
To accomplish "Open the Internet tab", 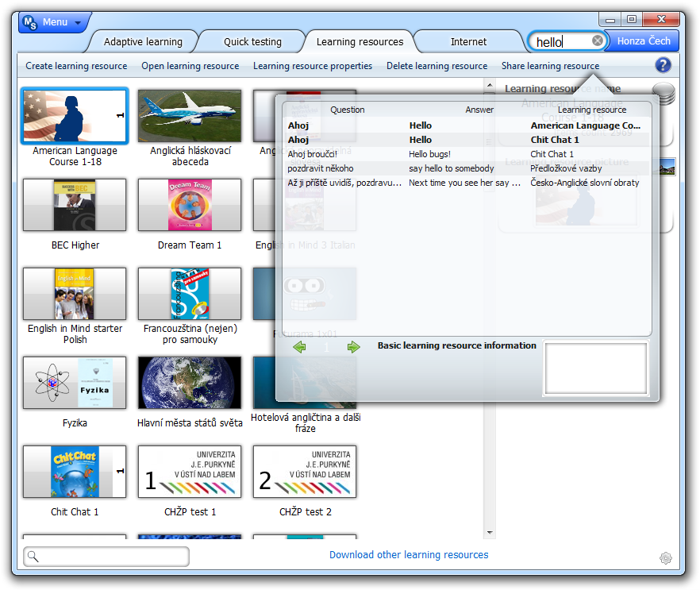I will click(x=468, y=42).
